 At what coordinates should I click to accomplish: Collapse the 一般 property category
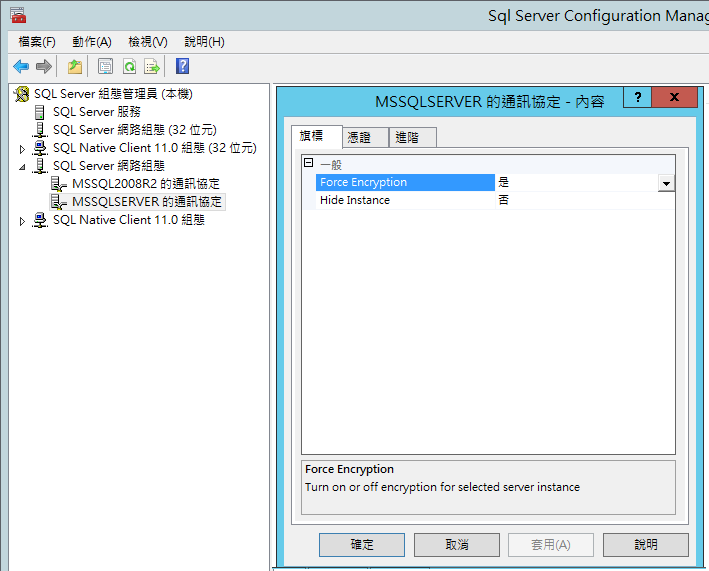308,163
